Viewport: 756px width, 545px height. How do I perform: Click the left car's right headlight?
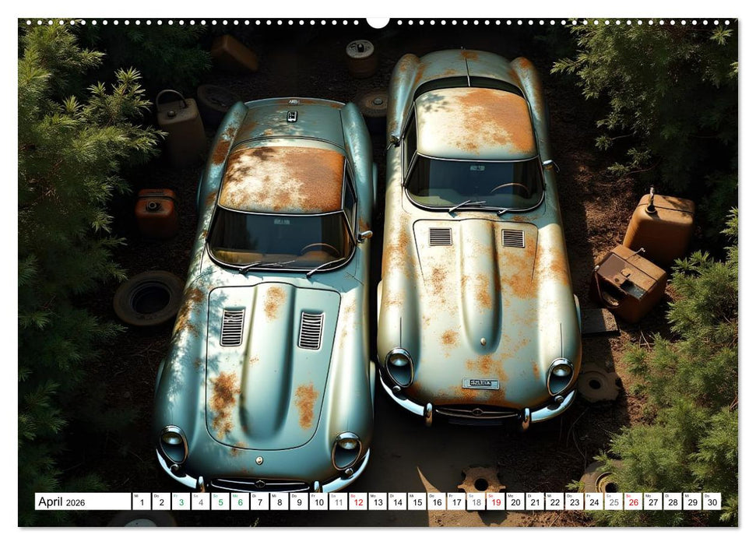pyautogui.click(x=346, y=450)
